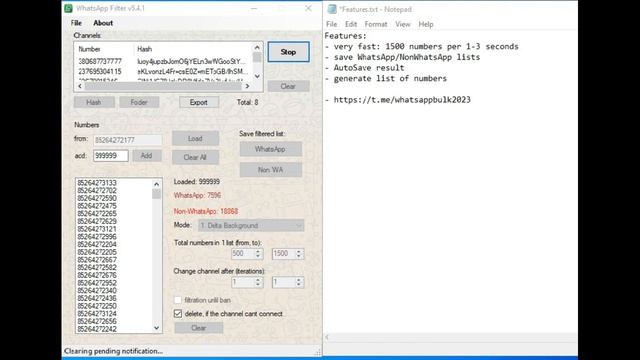Select number 85264272590 in the list

click(x=97, y=198)
